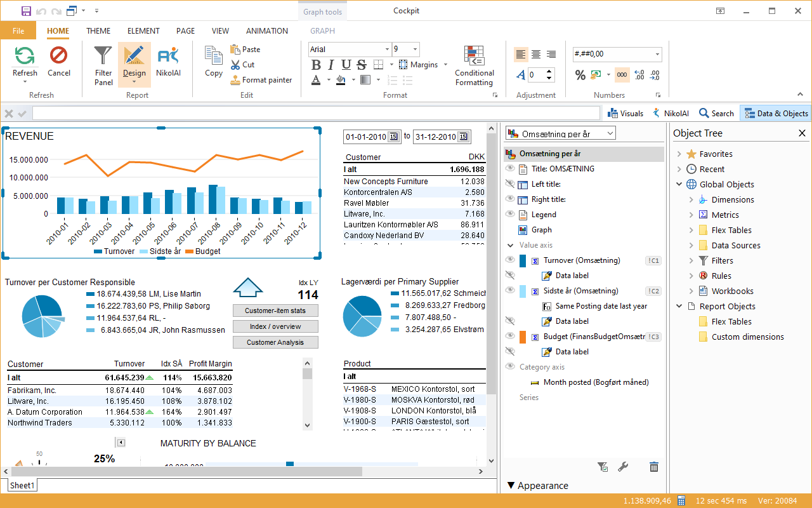
Task: Click the Customer-item stats button
Action: [x=275, y=311]
